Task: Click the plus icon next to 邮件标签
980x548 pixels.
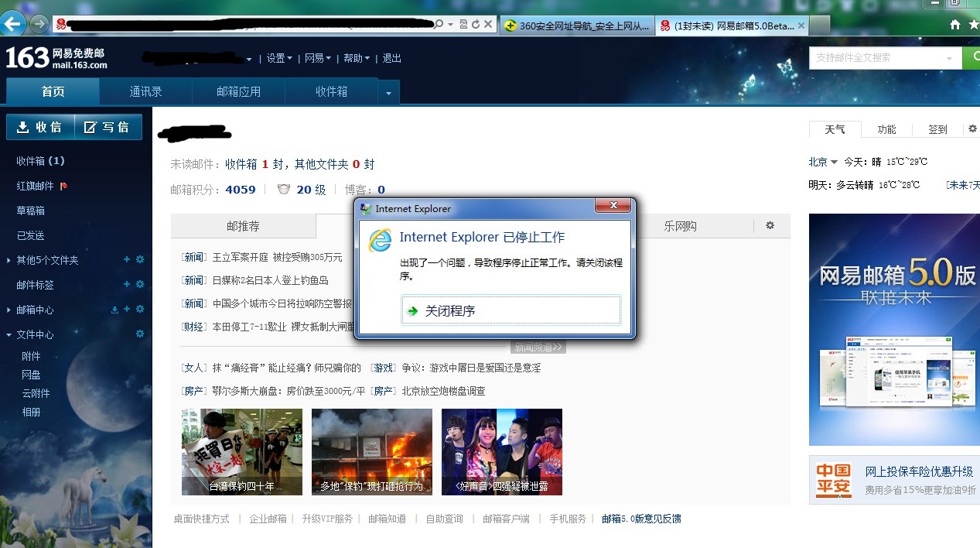Action: (x=127, y=284)
